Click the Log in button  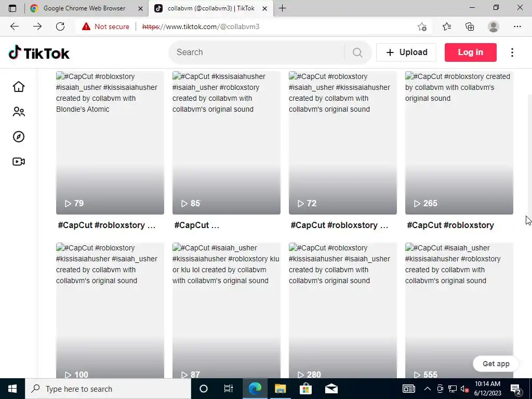(x=470, y=52)
